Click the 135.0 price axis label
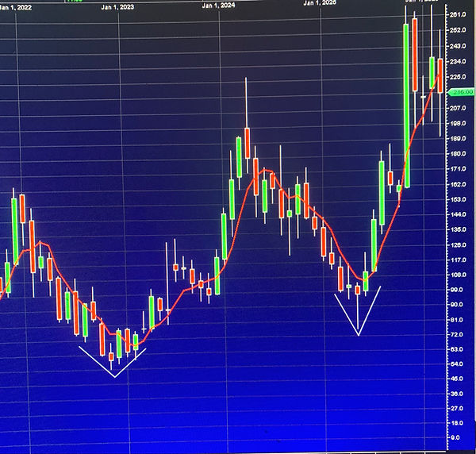This screenshot has width=476, height=454. (459, 229)
